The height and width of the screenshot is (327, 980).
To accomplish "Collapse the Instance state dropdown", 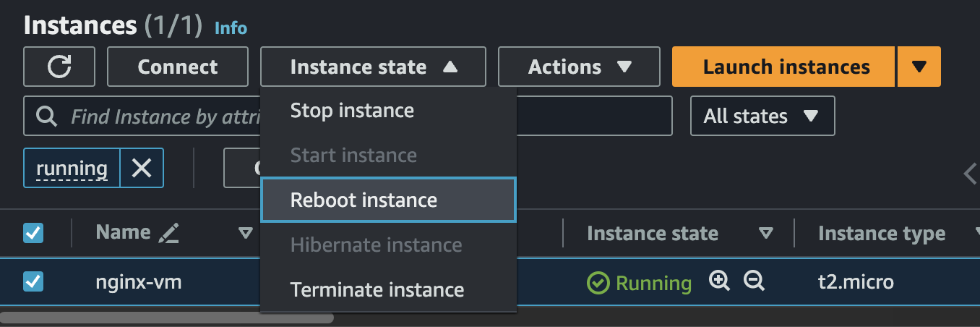I will pyautogui.click(x=373, y=67).
